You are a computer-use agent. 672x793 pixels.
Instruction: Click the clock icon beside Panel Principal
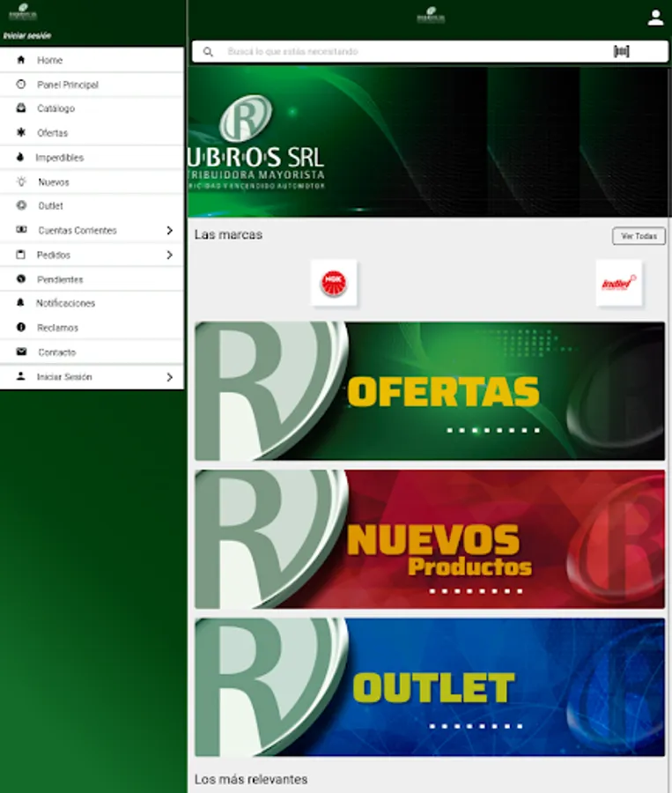tap(21, 84)
